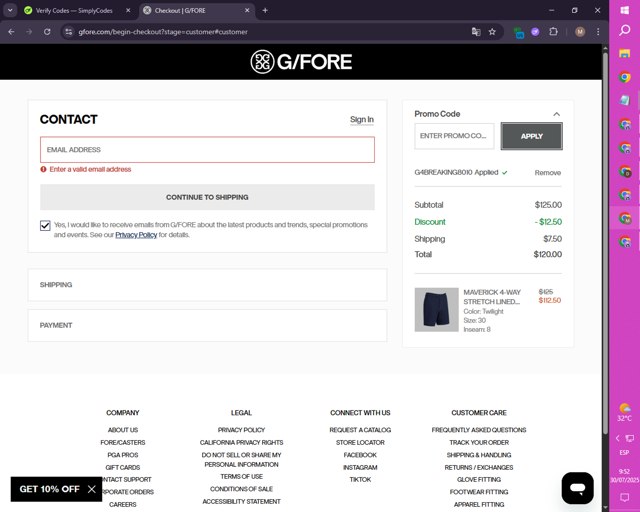Click the Maverick shorts thumbnail

(436, 310)
